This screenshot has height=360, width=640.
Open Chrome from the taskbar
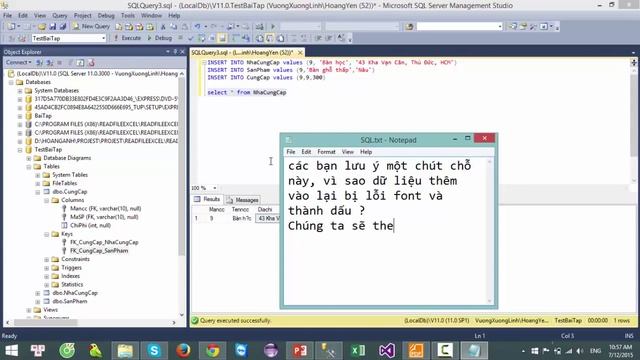click(212, 350)
